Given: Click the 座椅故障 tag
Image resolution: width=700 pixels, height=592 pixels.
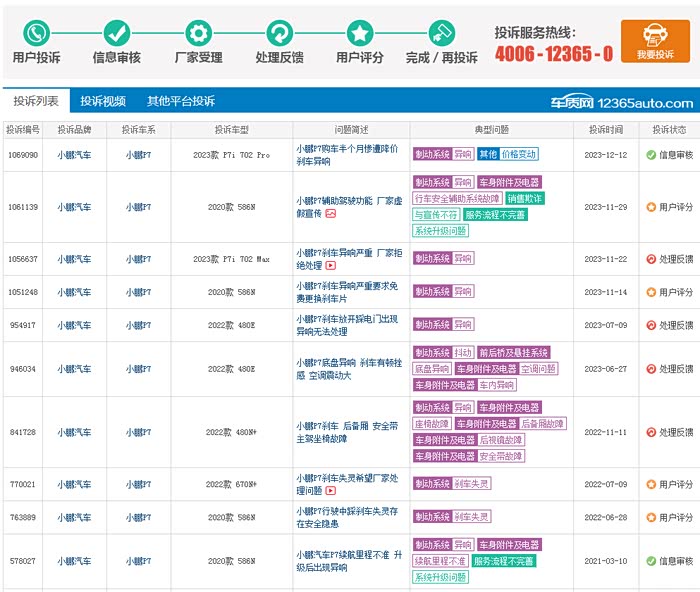Looking at the screenshot, I should [432, 423].
